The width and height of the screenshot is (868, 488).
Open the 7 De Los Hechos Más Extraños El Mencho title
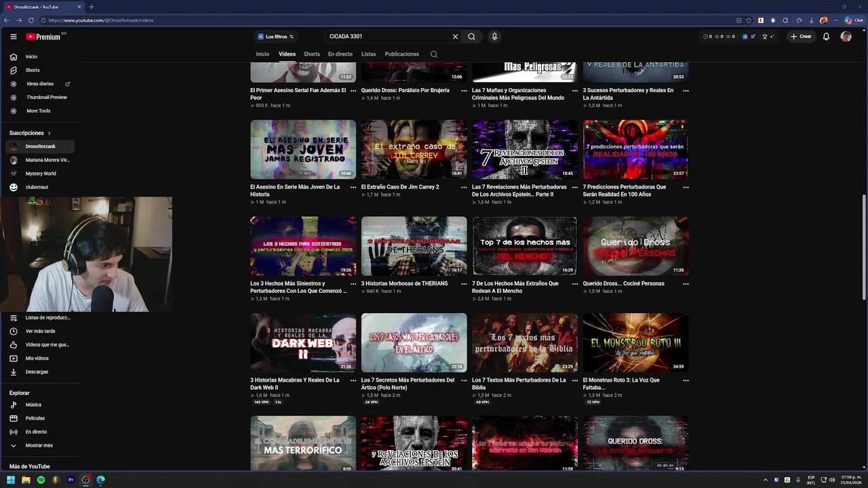click(x=515, y=287)
